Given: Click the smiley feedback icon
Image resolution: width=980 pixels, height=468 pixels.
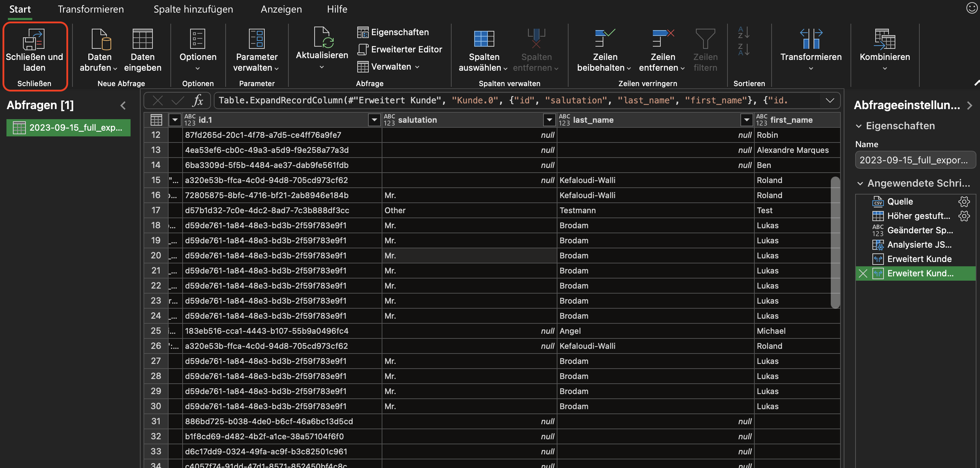Looking at the screenshot, I should pos(972,8).
